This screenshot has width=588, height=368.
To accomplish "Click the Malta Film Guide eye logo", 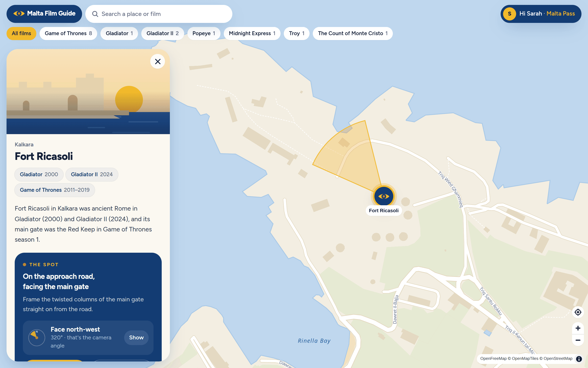I will coord(19,14).
